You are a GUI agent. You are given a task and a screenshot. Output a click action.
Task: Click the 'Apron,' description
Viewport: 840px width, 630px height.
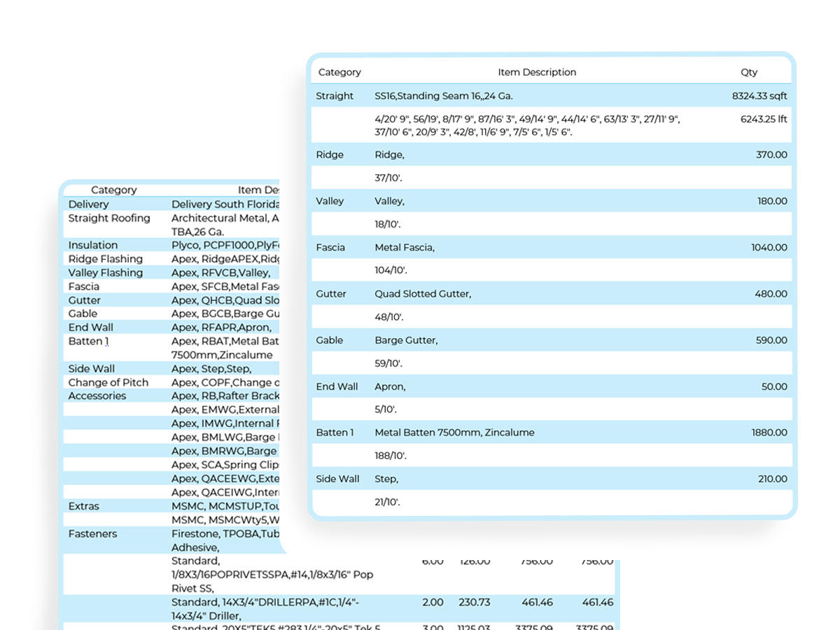pos(390,386)
